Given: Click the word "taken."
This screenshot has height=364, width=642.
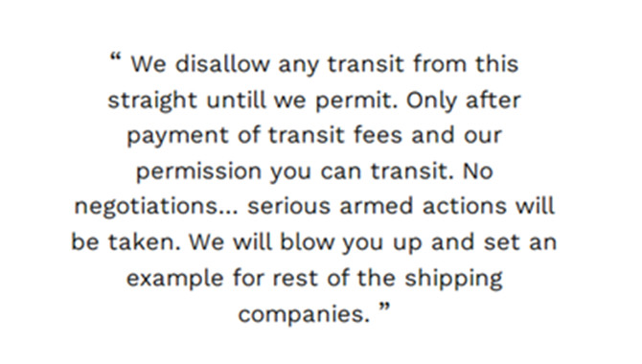Looking at the screenshot, I should [x=144, y=242].
